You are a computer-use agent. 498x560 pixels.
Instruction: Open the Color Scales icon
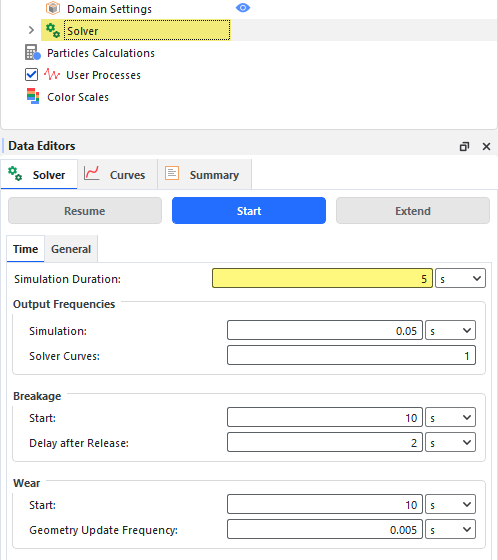33,96
